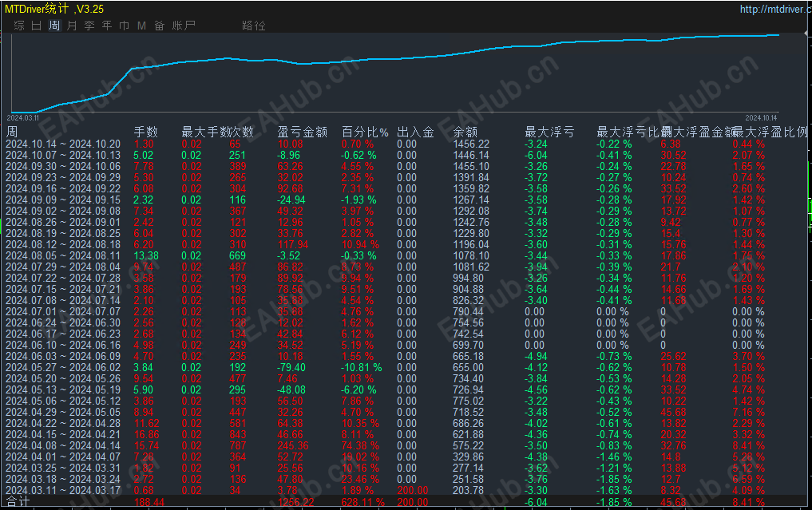The image size is (812, 510).
Task: Click trade count 843
Action: [x=238, y=434]
